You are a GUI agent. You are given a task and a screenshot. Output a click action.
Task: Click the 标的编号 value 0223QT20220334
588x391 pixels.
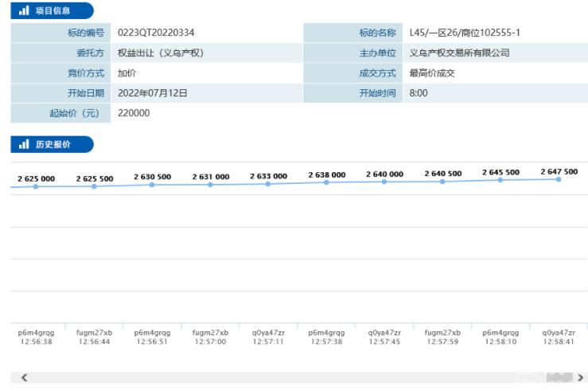[156, 33]
